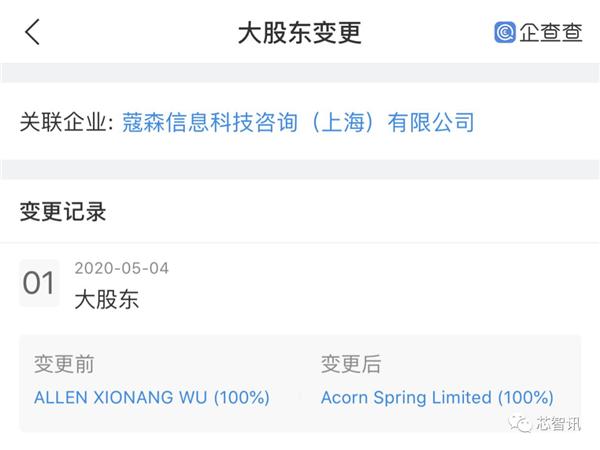This screenshot has height=450, width=600.
Task: Tap the (100%) after ALLEN XIONANG WU
Action: coord(242,398)
